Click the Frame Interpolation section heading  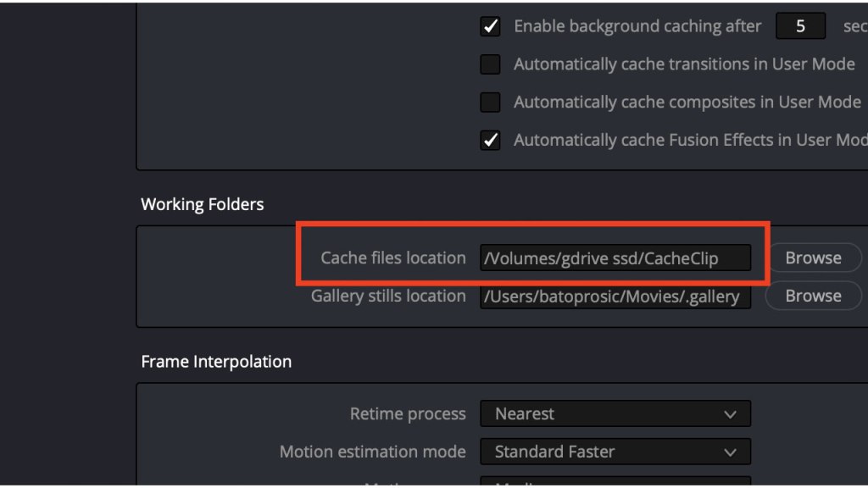(216, 362)
